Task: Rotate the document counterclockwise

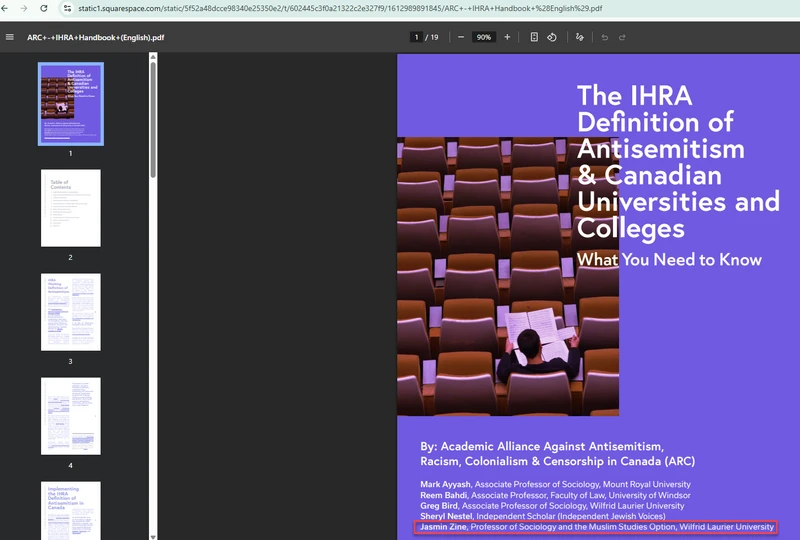Action: click(552, 37)
